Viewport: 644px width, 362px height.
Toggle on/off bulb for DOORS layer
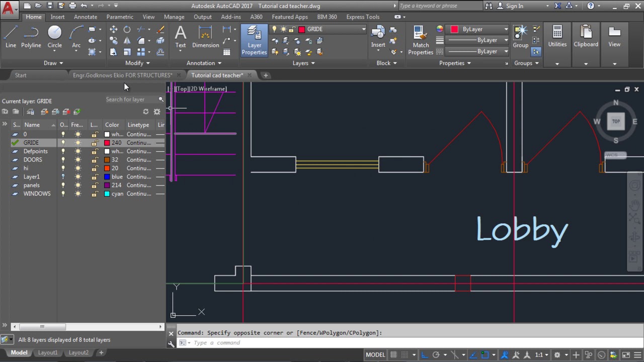[63, 160]
